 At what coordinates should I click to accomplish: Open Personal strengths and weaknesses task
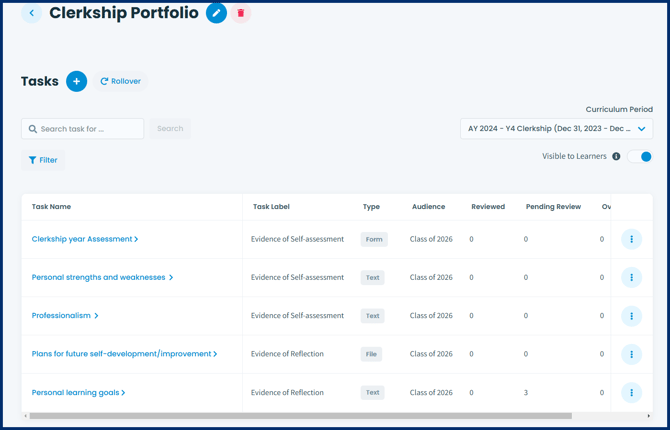point(102,277)
